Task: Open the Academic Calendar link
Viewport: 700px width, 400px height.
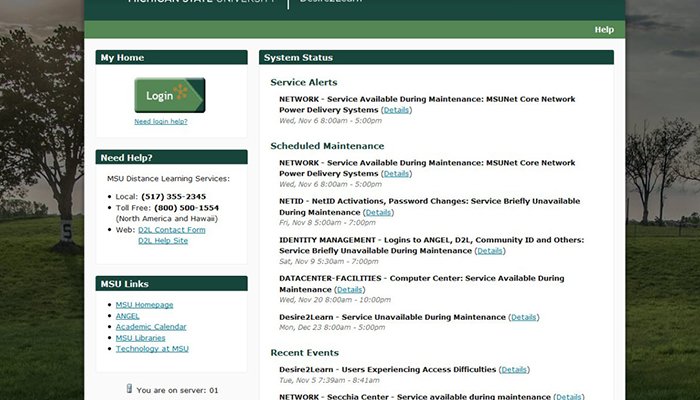Action: 151,327
